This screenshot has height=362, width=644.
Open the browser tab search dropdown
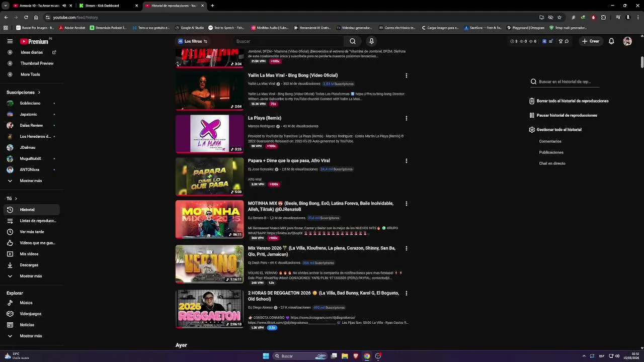[x=6, y=6]
